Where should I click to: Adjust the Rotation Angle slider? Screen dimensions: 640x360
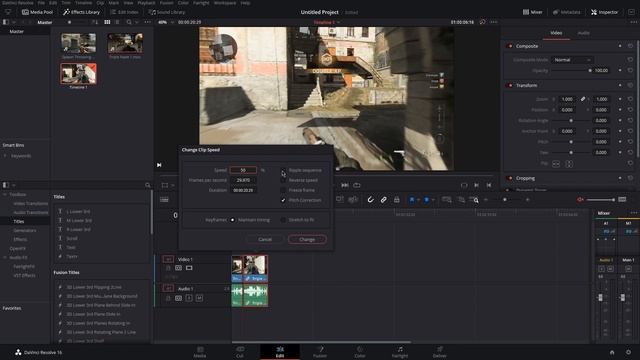click(x=571, y=121)
